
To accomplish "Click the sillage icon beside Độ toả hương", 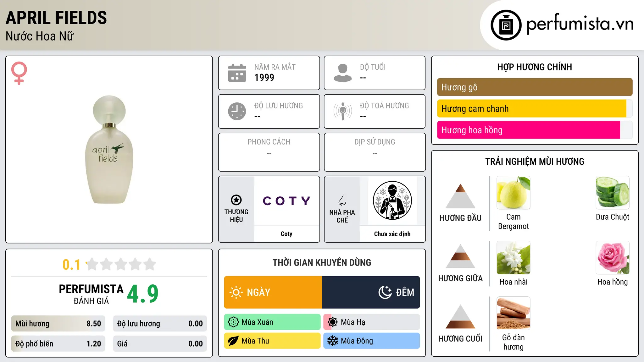I will tap(342, 111).
